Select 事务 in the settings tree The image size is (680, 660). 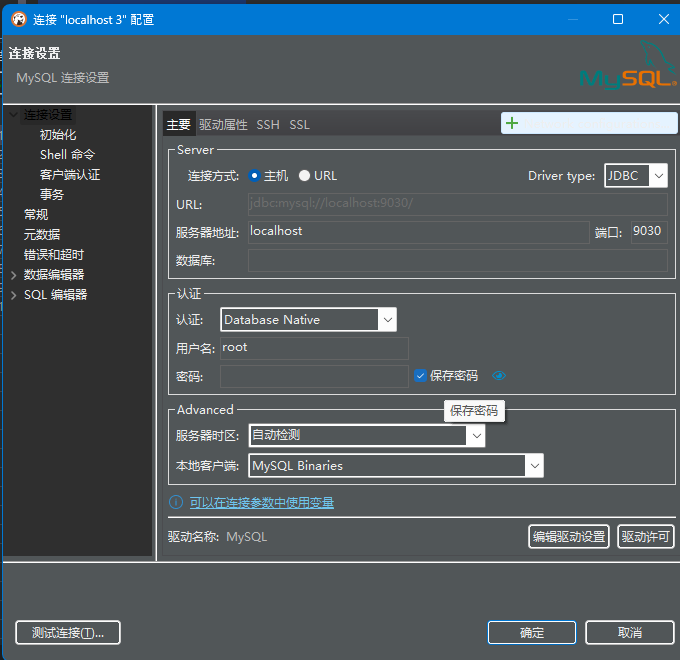pos(52,194)
